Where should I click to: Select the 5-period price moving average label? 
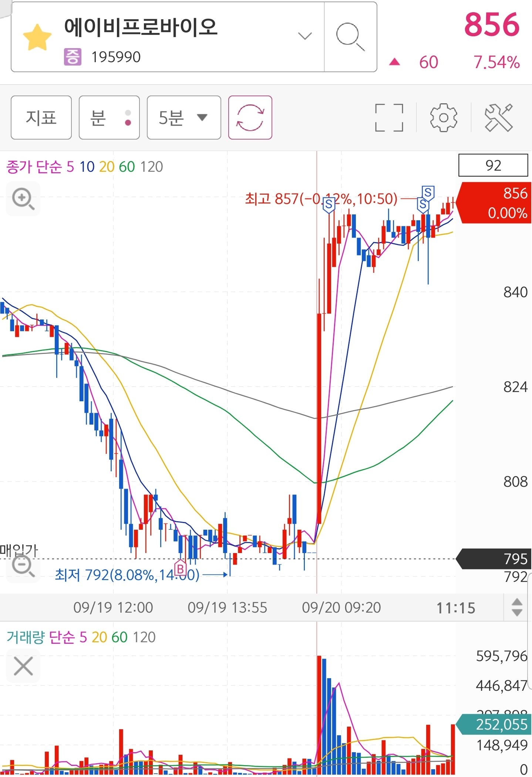[x=70, y=167]
